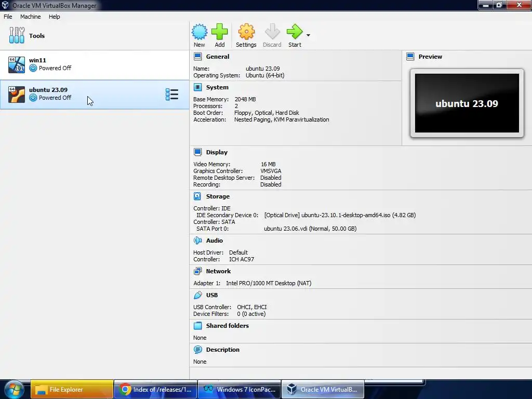The image size is (532, 399).
Task: Click the Display monitor icon
Action: point(198,152)
